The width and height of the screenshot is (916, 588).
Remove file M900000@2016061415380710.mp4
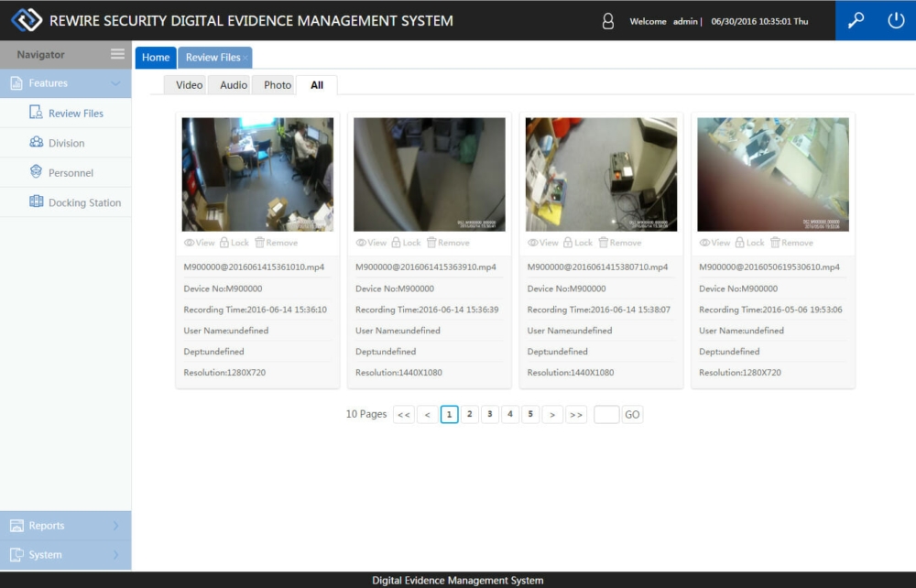click(620, 243)
